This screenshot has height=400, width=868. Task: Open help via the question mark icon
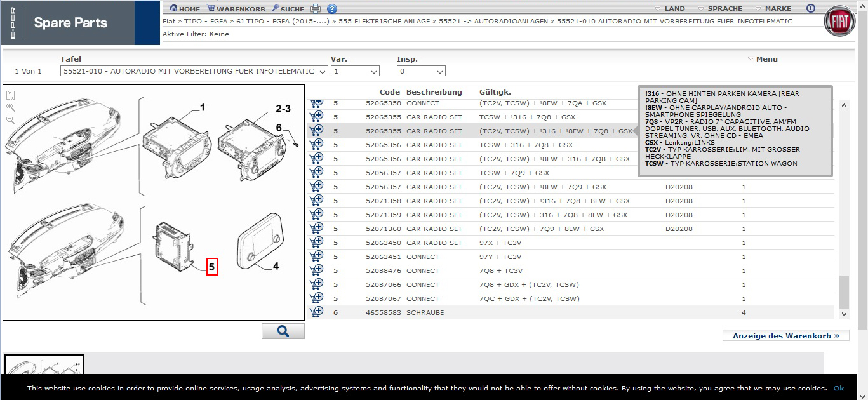[332, 9]
